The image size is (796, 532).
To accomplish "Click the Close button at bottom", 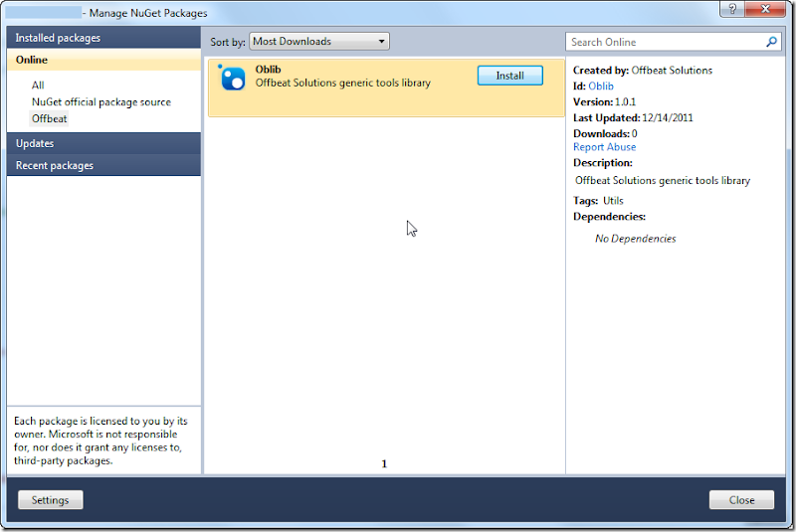I will point(741,500).
